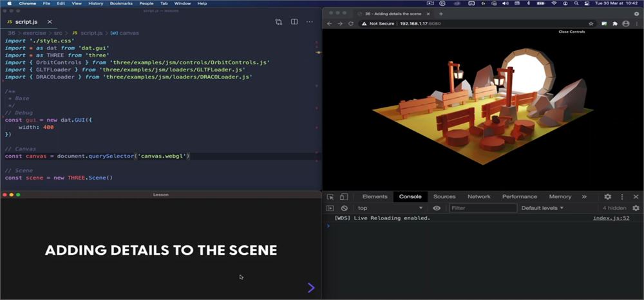The height and width of the screenshot is (300, 644).
Task: Open the index.js:52 source link
Action: pyautogui.click(x=611, y=218)
